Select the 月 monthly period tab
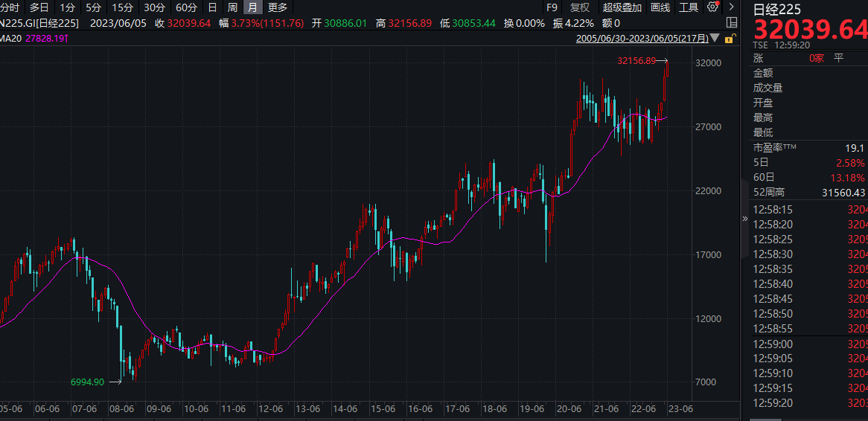The width and height of the screenshot is (868, 421). (253, 7)
